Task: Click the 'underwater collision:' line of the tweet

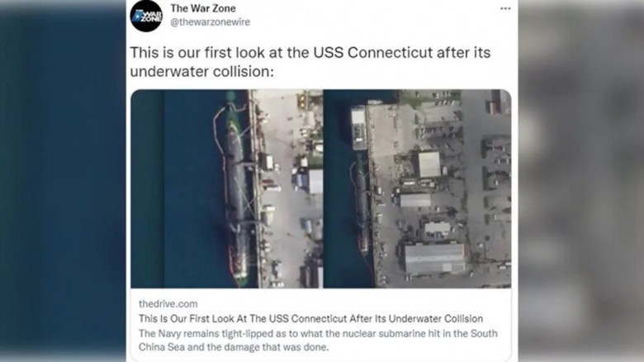Action: [x=201, y=72]
